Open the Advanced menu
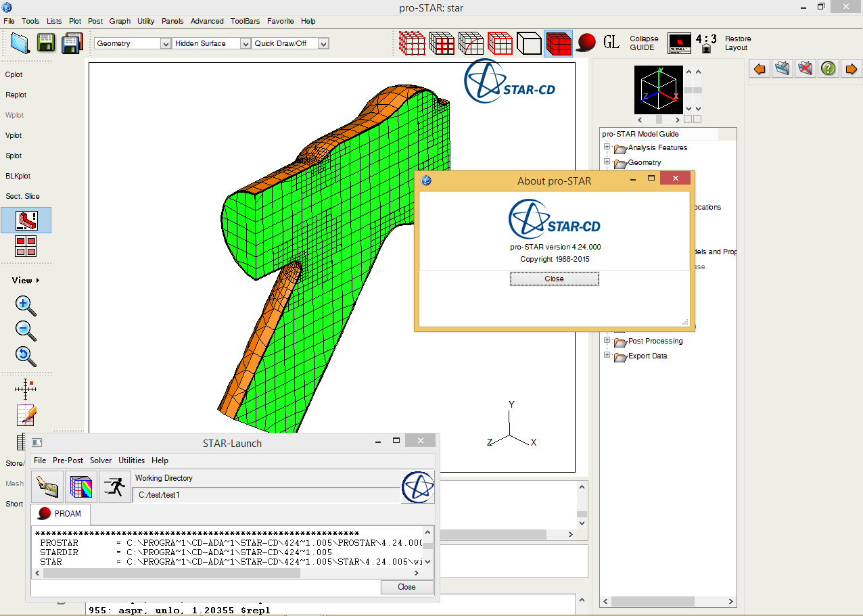 [x=207, y=21]
